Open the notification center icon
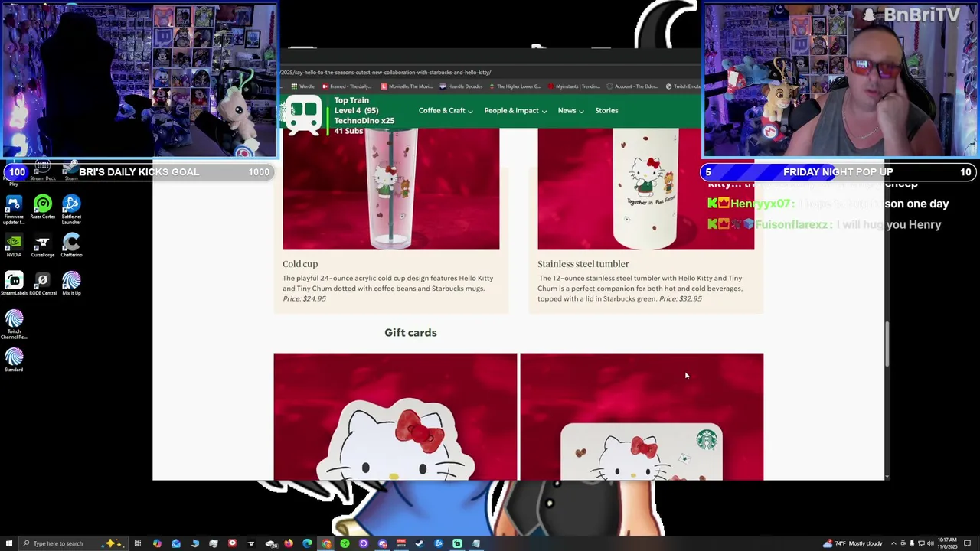The width and height of the screenshot is (980, 551). click(x=967, y=543)
